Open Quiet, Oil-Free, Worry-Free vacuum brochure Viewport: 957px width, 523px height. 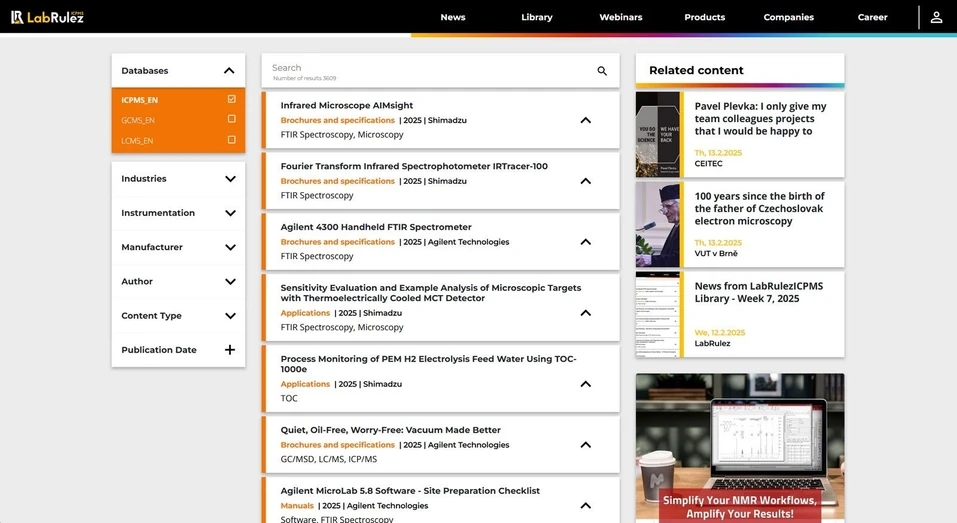[x=391, y=430]
